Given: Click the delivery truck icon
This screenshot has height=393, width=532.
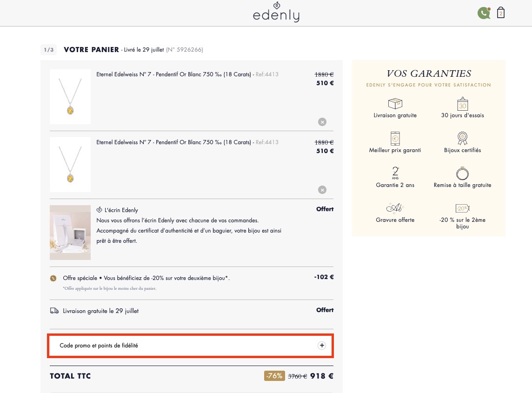Looking at the screenshot, I should [x=54, y=311].
